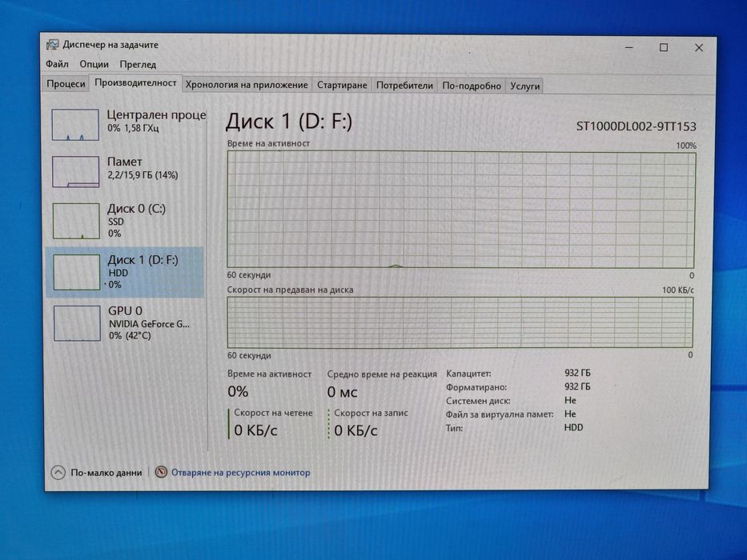This screenshot has width=747, height=560.
Task: Select the GPU 0 thumbnail graph
Action: (x=77, y=323)
